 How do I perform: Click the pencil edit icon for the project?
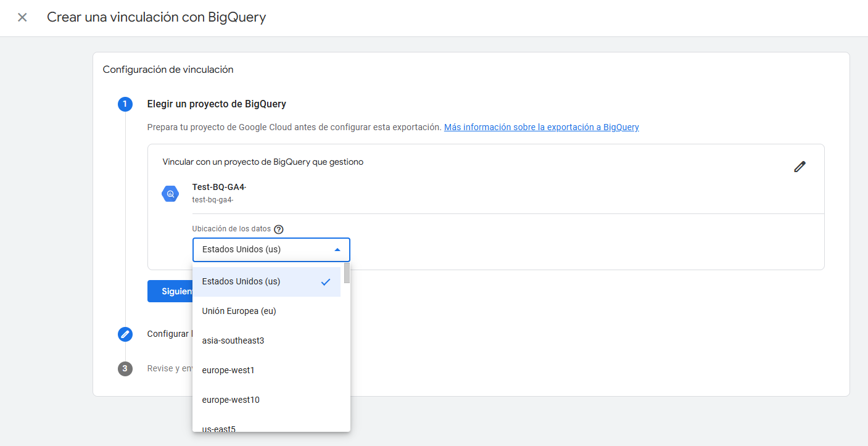(800, 167)
